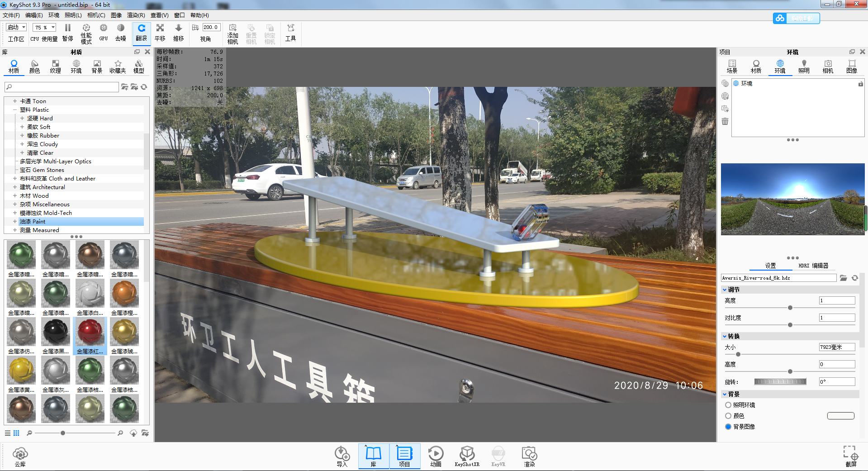Select Color background radio option
The image size is (868, 471).
click(x=728, y=416)
